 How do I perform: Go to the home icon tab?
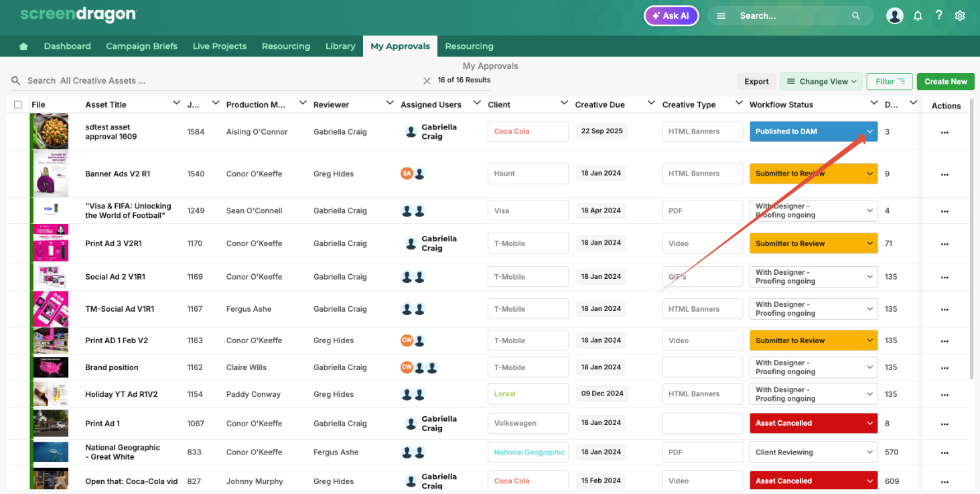(x=23, y=46)
